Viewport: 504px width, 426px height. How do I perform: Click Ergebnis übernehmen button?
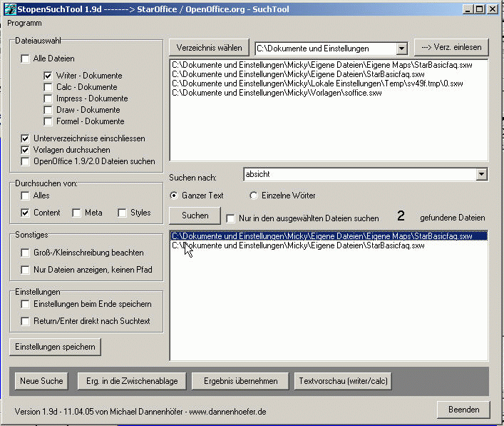240,381
